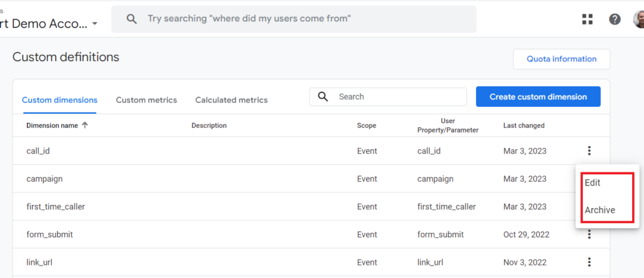Click the call_id parameter cell

point(429,151)
